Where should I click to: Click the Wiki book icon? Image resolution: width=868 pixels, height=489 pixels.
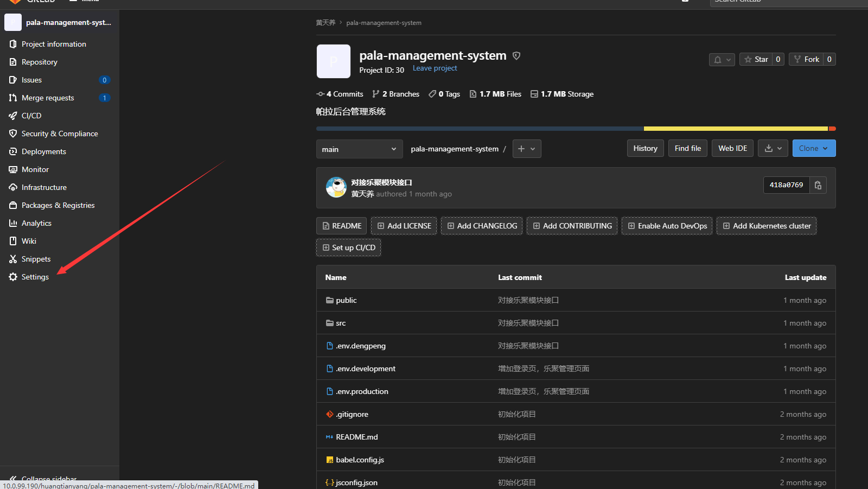point(13,241)
